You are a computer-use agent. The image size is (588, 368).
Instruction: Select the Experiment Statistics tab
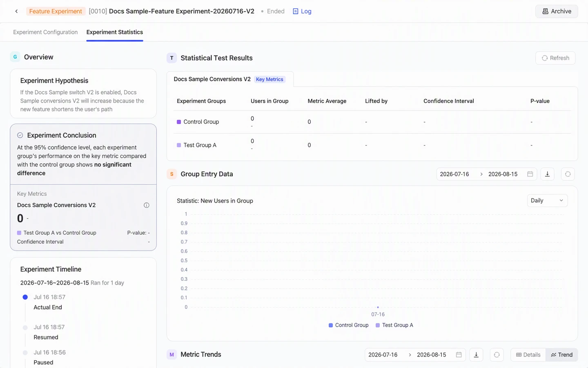click(115, 32)
